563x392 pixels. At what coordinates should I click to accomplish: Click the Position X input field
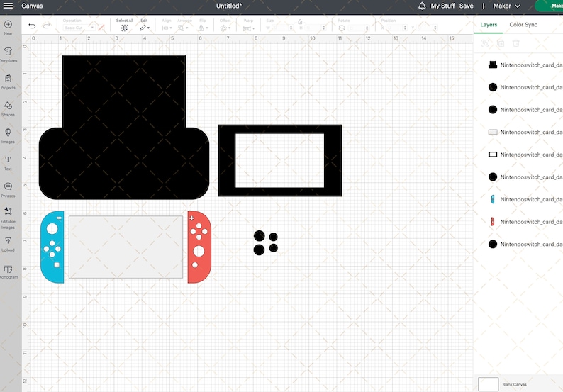pyautogui.click(x=397, y=28)
